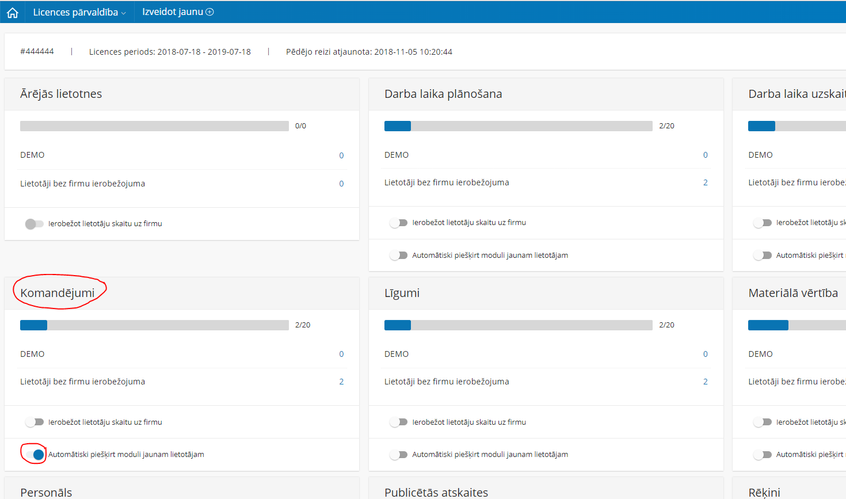This screenshot has width=846, height=499.
Task: Enable user limit per firm in Komandējumi
Action: click(x=35, y=422)
